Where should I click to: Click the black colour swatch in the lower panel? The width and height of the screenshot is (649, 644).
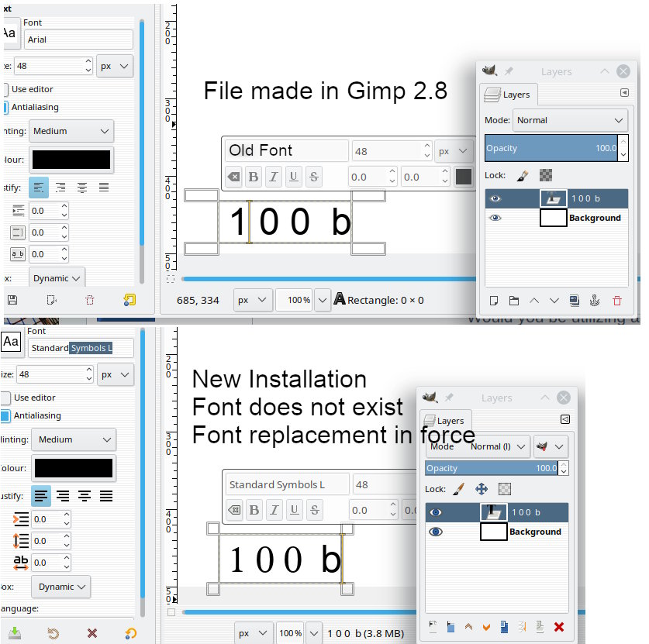73,468
